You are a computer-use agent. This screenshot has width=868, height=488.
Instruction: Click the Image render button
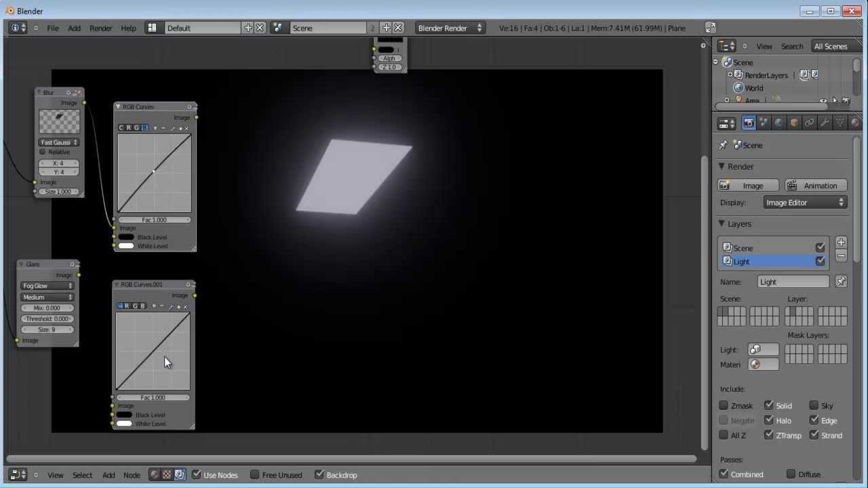748,186
